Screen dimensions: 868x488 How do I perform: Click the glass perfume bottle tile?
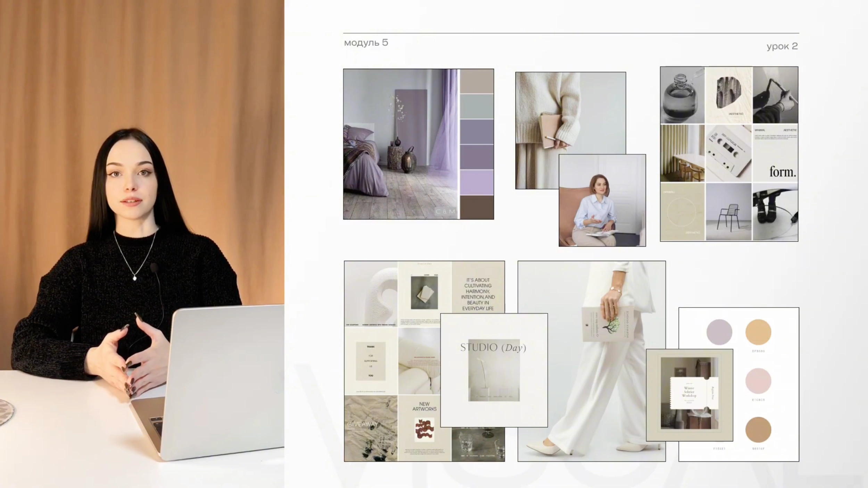click(683, 95)
